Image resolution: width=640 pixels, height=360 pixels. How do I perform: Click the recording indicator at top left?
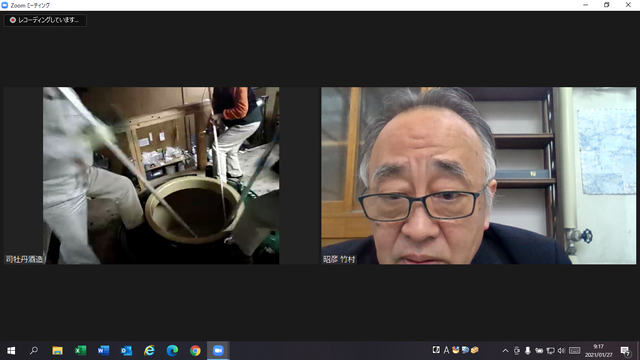(x=45, y=20)
